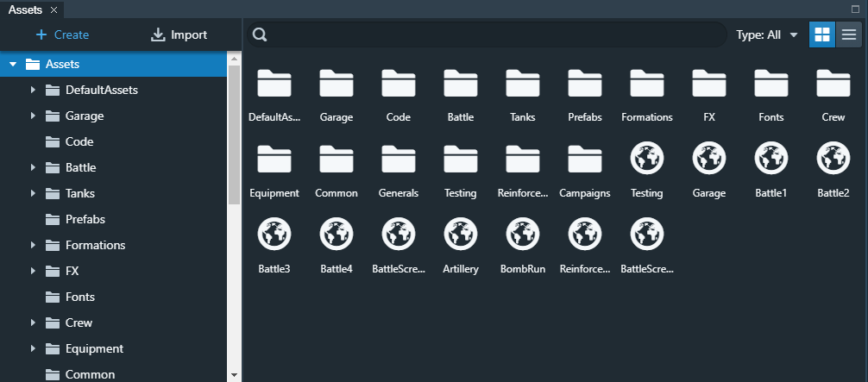Expand the Garage folder in tree
868x382 pixels.
(33, 116)
